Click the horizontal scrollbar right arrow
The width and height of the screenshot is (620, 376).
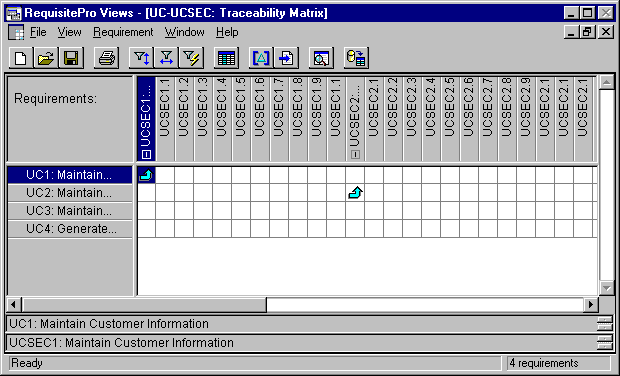[591, 304]
